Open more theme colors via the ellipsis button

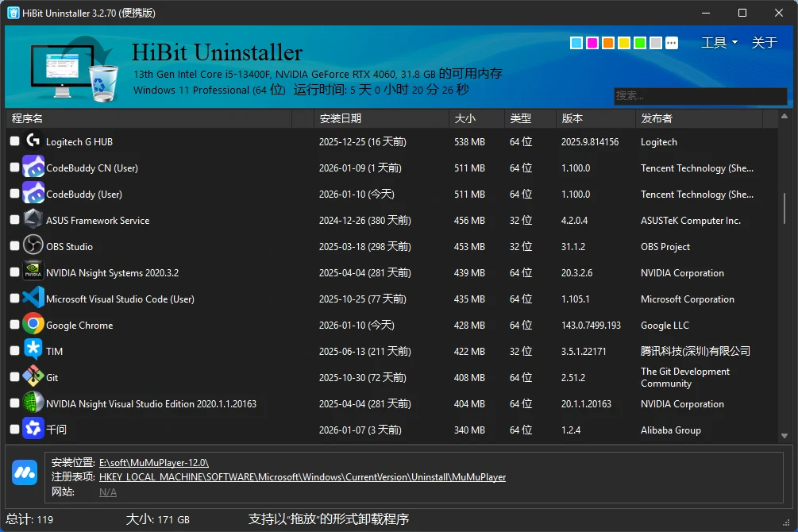(x=672, y=43)
